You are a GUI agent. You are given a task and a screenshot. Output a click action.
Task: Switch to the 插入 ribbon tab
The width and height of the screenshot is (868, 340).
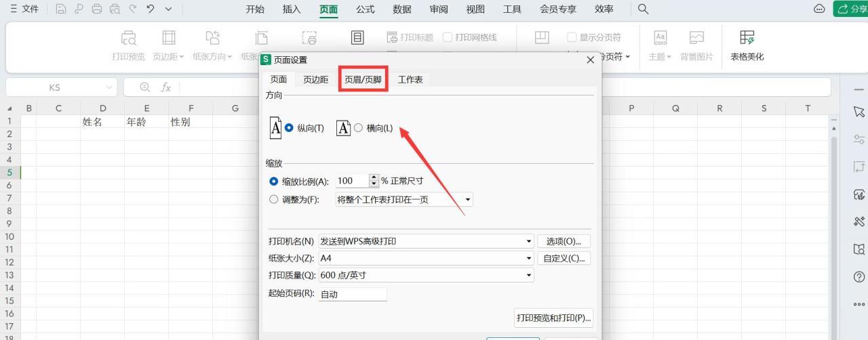292,9
